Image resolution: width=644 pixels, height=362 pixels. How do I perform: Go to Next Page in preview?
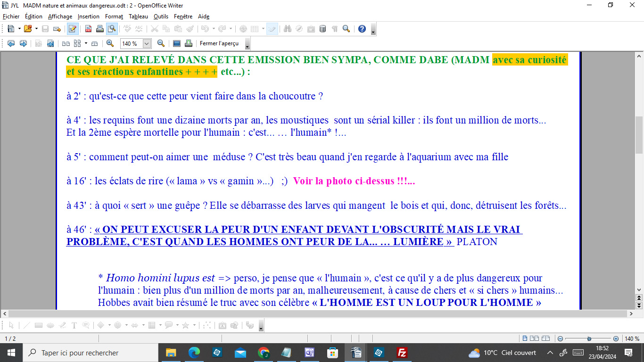point(23,43)
